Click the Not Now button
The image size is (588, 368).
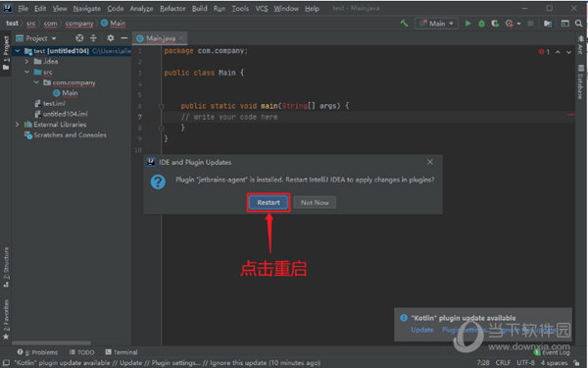[x=315, y=203]
